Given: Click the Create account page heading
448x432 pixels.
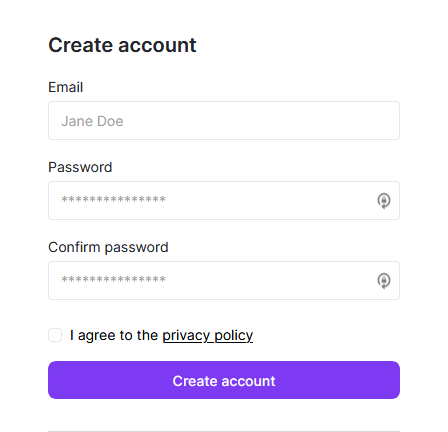Looking at the screenshot, I should 122,45.
